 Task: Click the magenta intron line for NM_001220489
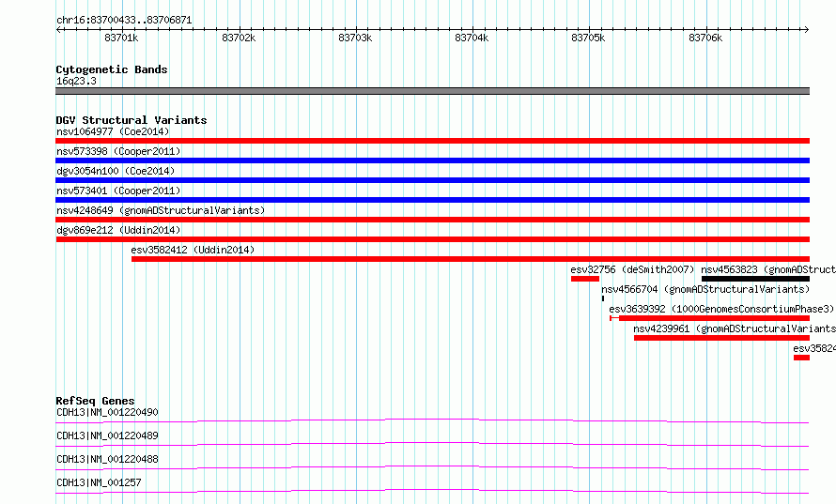pyautogui.click(x=432, y=443)
